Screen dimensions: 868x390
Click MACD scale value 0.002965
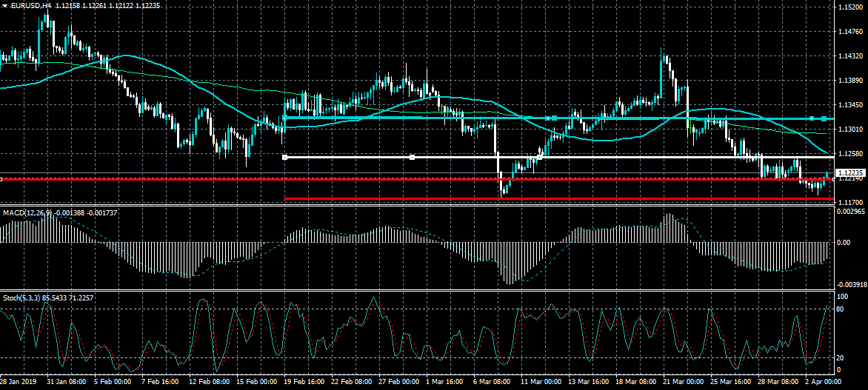click(852, 212)
